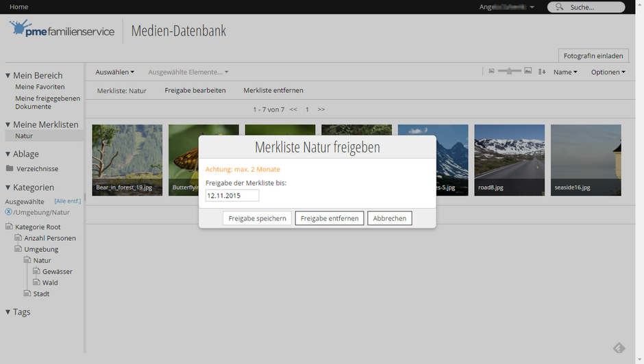644x364 pixels.
Task: Open the Bear_in_forest_19.jpg thumbnail
Action: [x=127, y=160]
